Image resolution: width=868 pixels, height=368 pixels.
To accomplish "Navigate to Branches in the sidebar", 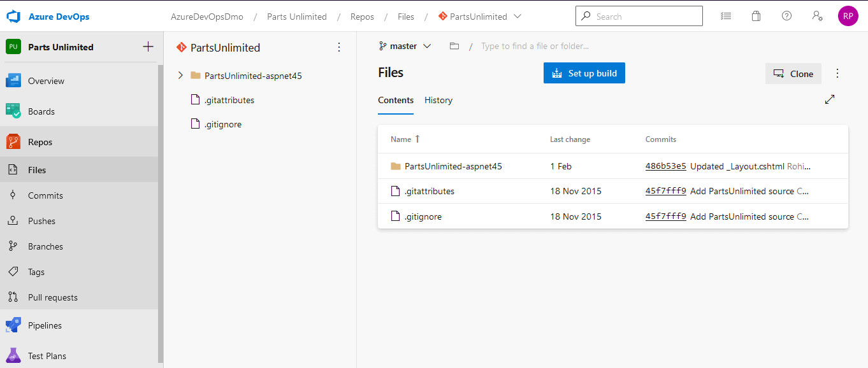I will (x=46, y=246).
